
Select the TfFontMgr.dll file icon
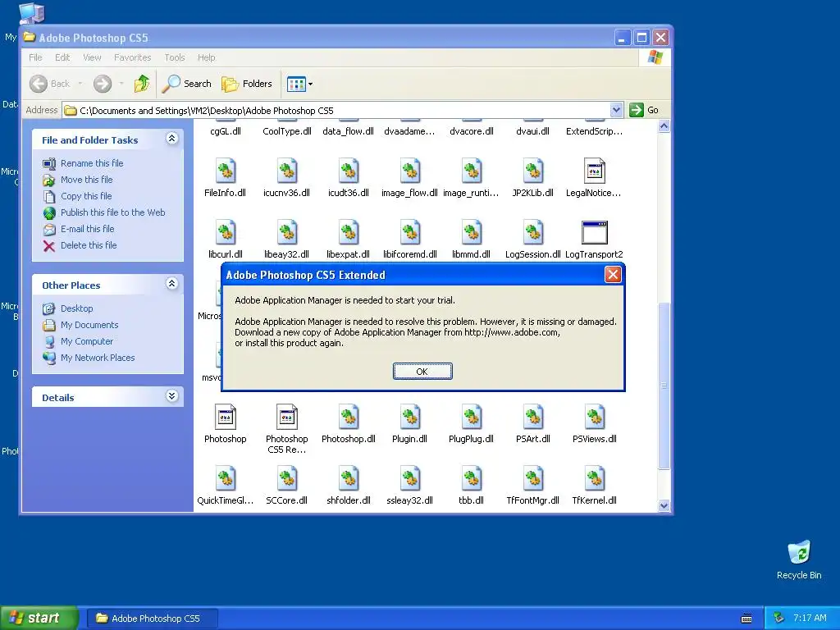(533, 478)
